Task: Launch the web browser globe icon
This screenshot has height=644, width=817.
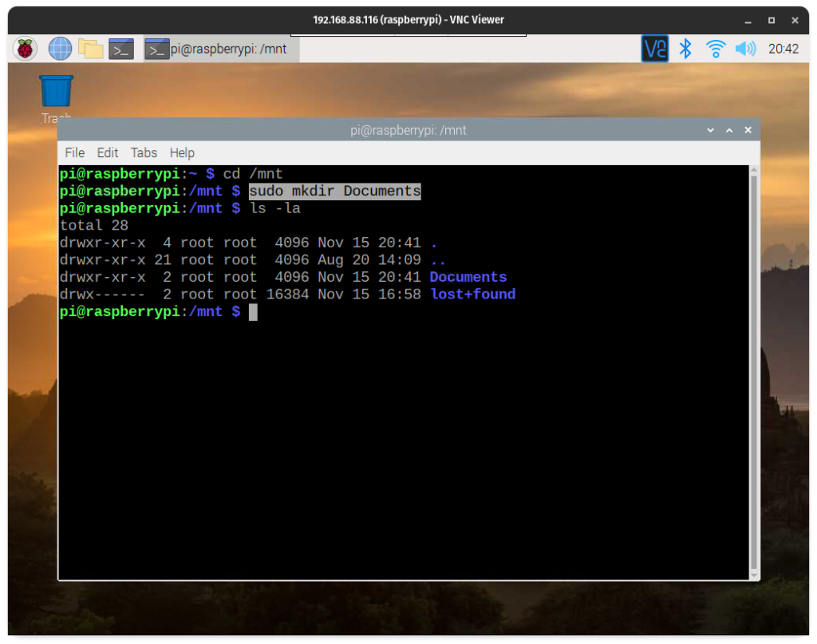Action: tap(60, 49)
